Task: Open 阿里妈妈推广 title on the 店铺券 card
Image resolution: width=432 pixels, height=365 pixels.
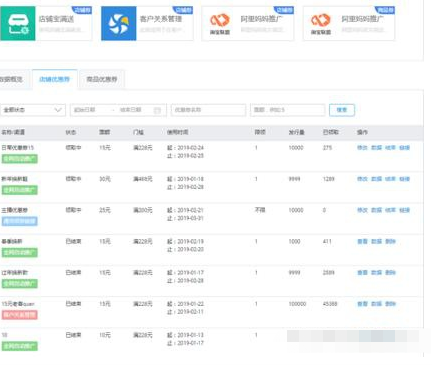Action: pyautogui.click(x=262, y=19)
